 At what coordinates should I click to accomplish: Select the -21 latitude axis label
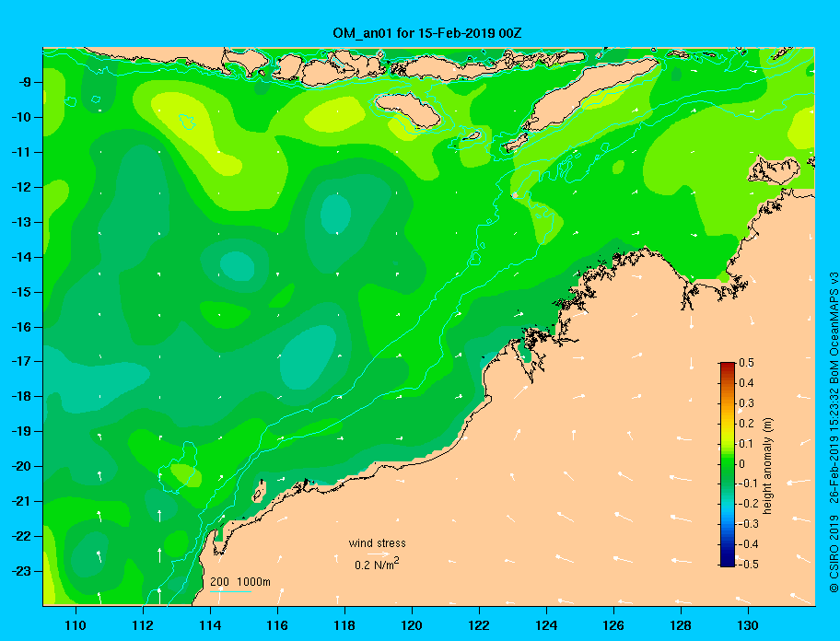pyautogui.click(x=22, y=501)
